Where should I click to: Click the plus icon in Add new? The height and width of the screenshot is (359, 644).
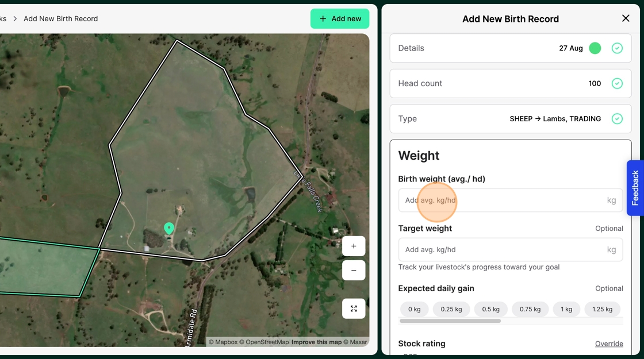(323, 19)
